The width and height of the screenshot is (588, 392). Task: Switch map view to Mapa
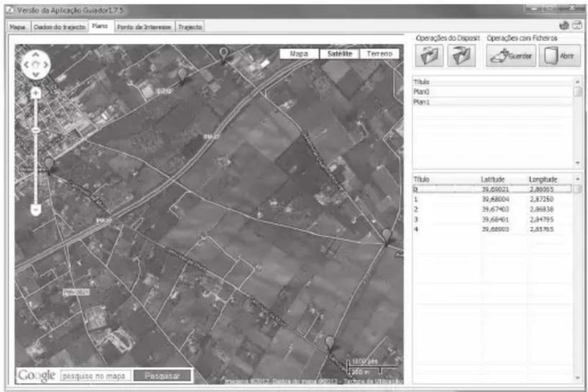(299, 54)
